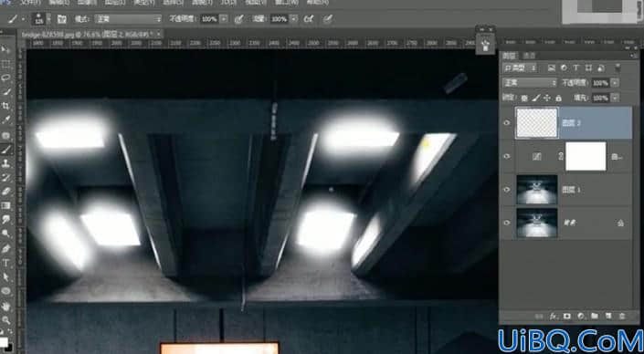Viewport: 644px width, 354px height.
Task: Hide the 背景 background layer
Action: click(507, 223)
